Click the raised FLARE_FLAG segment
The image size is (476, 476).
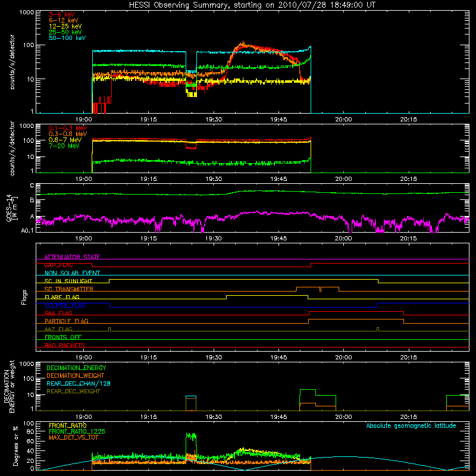(267, 295)
